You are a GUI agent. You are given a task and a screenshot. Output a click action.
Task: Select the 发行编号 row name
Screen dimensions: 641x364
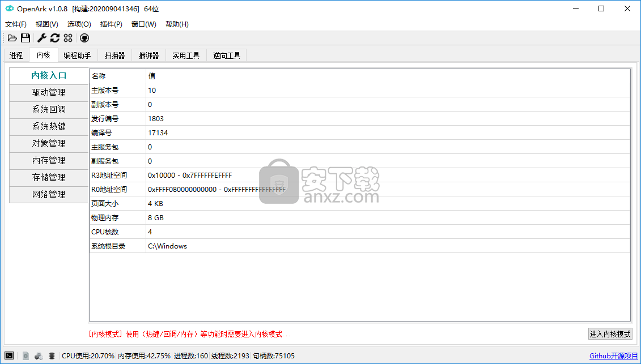(105, 118)
